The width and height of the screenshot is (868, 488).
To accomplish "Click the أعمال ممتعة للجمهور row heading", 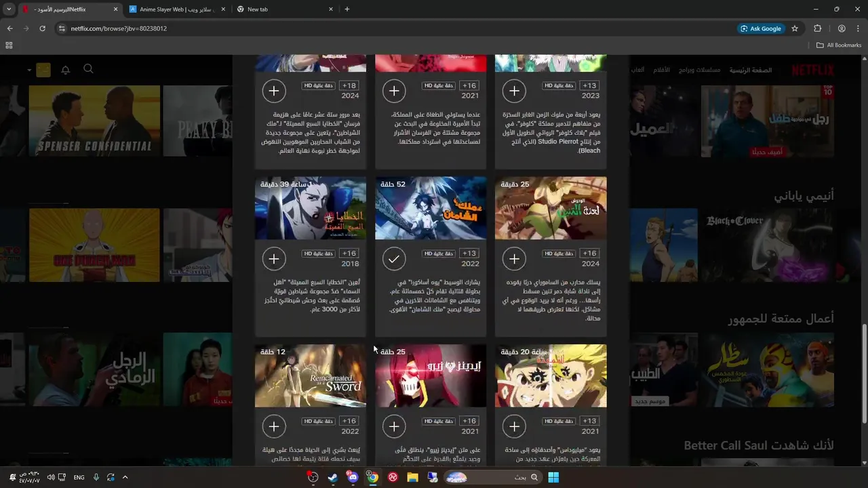I will tap(781, 319).
